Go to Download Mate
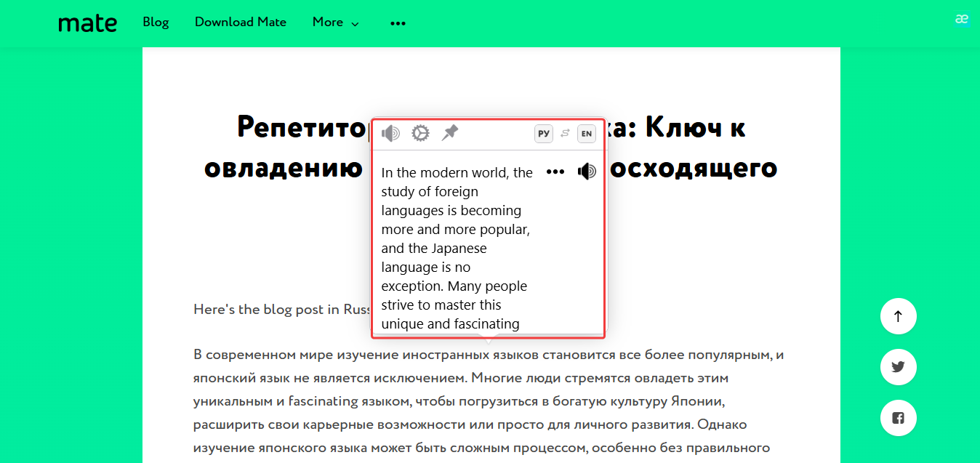The image size is (980, 463). click(x=240, y=23)
